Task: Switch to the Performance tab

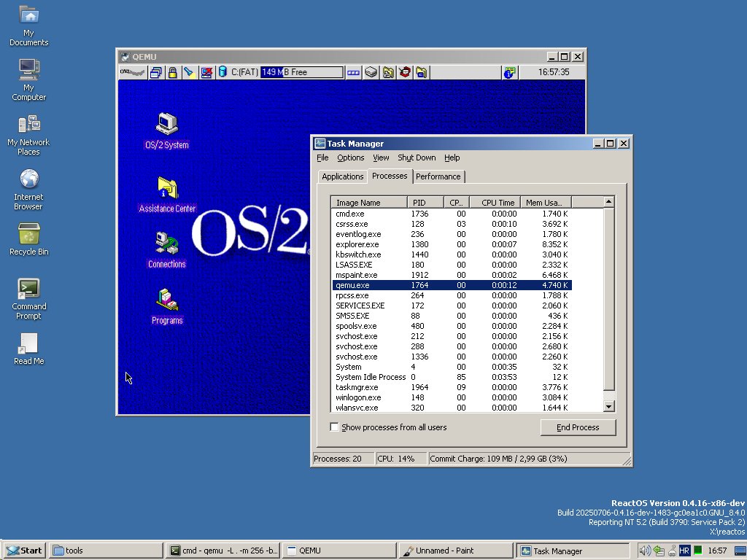Action: click(x=438, y=176)
